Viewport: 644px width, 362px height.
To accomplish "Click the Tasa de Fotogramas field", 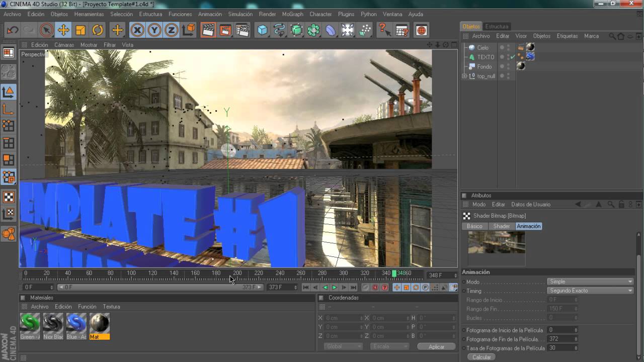I will click(560, 348).
